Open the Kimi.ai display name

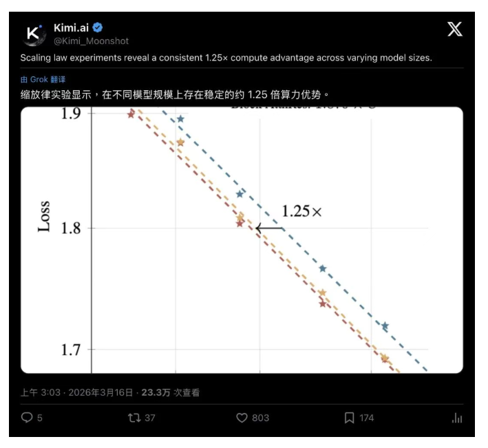pyautogui.click(x=72, y=28)
